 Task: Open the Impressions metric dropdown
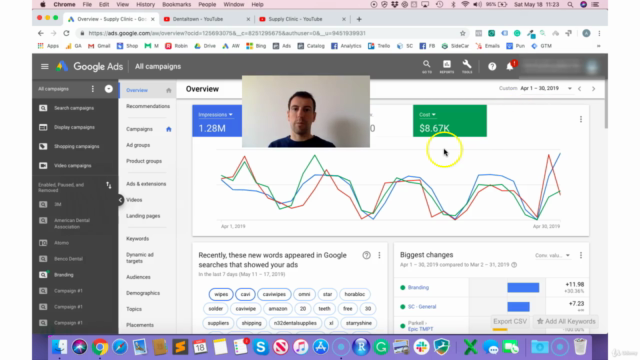point(216,115)
